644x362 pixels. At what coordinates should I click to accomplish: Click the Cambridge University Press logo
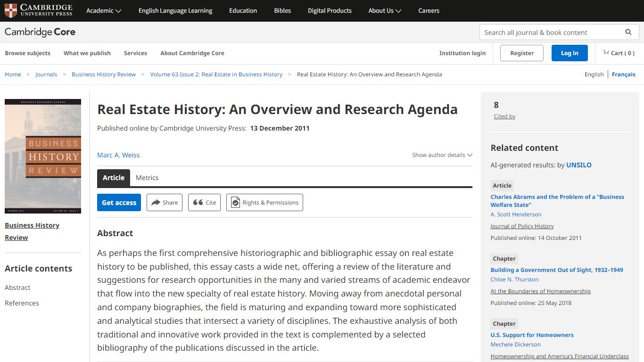pyautogui.click(x=39, y=10)
